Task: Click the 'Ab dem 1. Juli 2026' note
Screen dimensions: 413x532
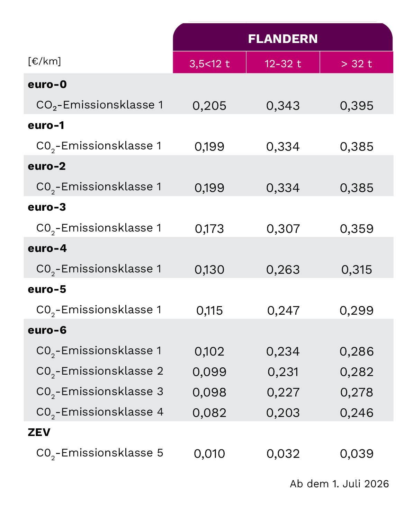Action: (x=339, y=484)
